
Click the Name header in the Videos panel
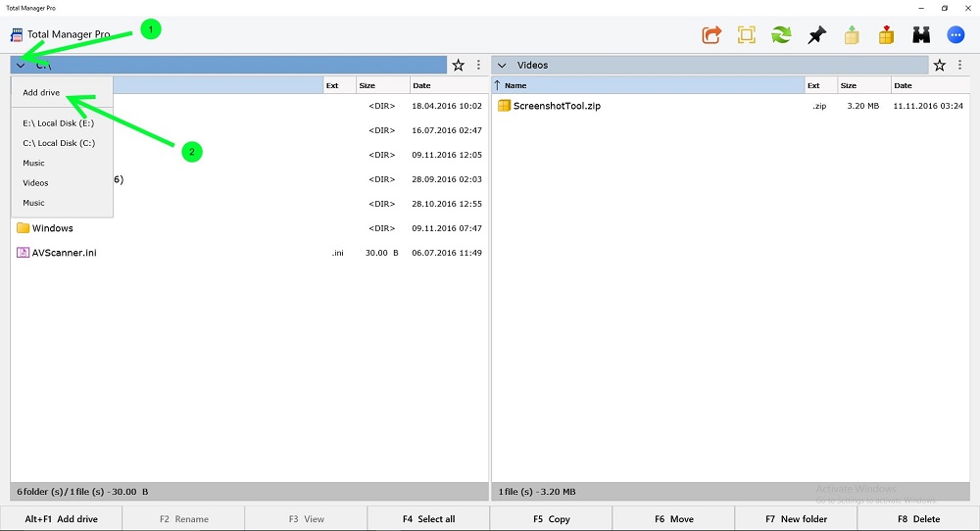(648, 85)
